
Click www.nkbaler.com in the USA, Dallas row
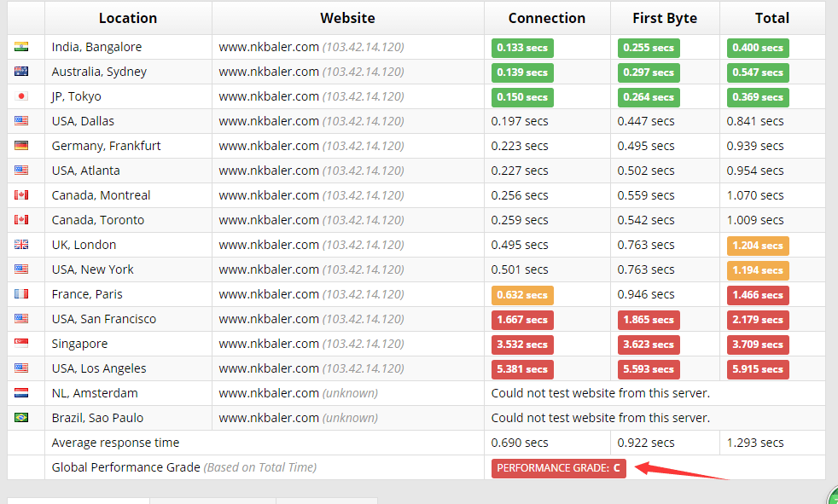(269, 121)
